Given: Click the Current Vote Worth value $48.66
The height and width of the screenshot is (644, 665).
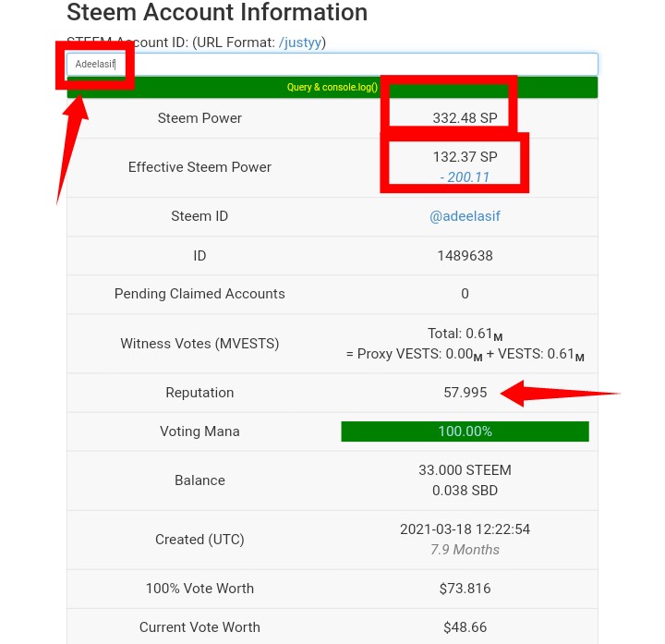Looking at the screenshot, I should coord(465,627).
